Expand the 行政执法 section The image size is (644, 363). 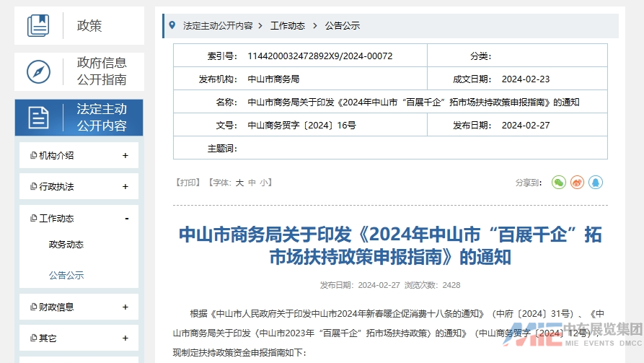point(125,186)
